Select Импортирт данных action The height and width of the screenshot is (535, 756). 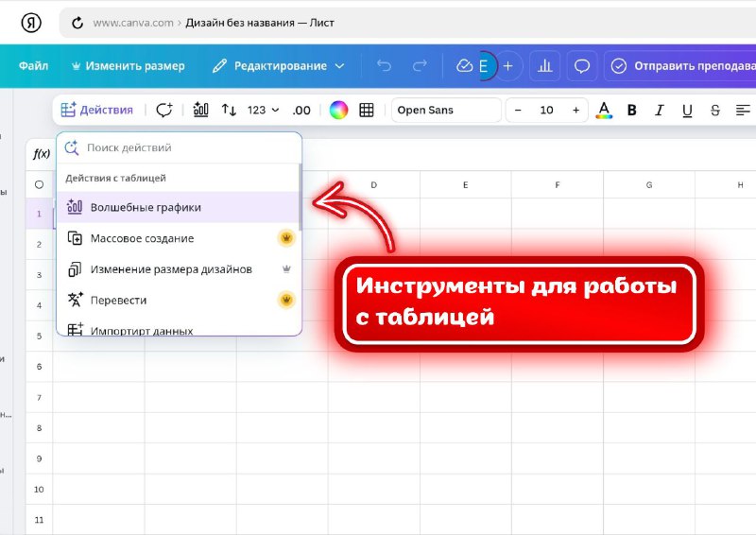coord(178,329)
